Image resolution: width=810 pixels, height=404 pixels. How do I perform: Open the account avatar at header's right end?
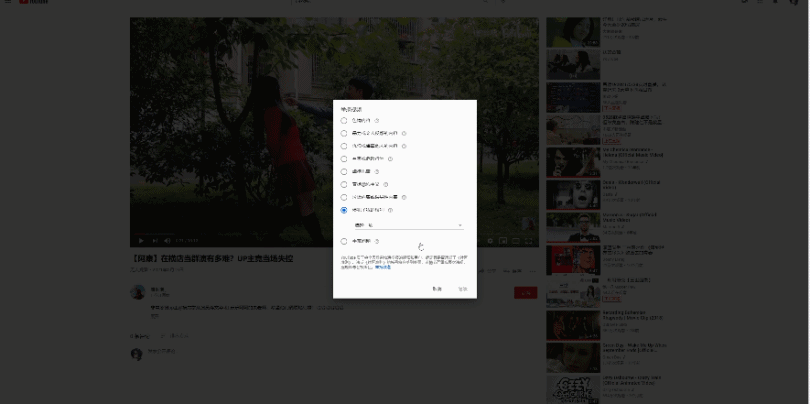coord(795,2)
